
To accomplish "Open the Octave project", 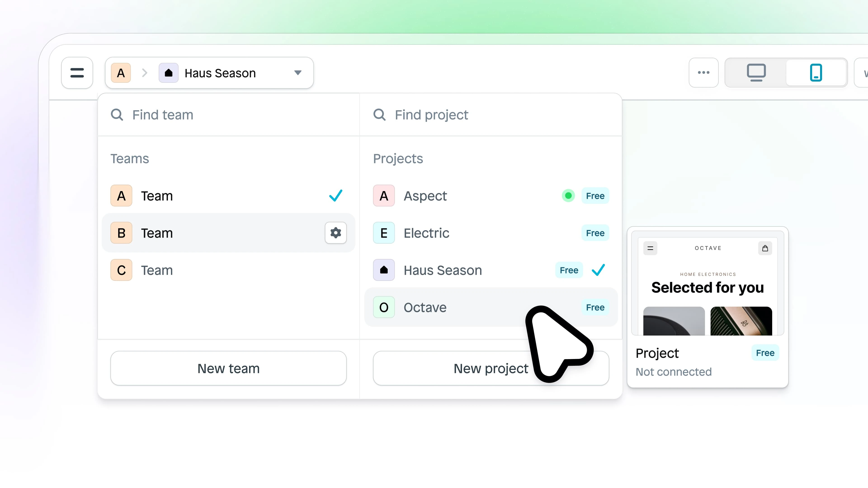I will click(491, 307).
